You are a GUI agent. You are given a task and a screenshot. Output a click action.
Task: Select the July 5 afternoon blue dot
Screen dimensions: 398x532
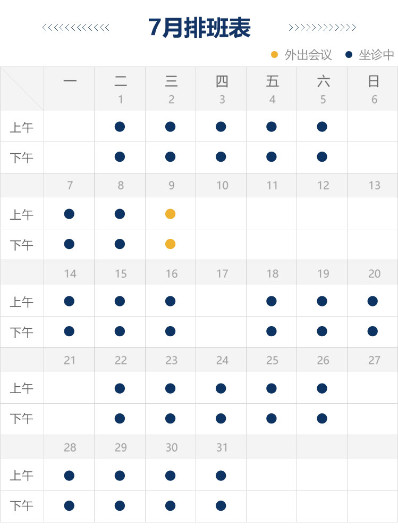coord(321,157)
